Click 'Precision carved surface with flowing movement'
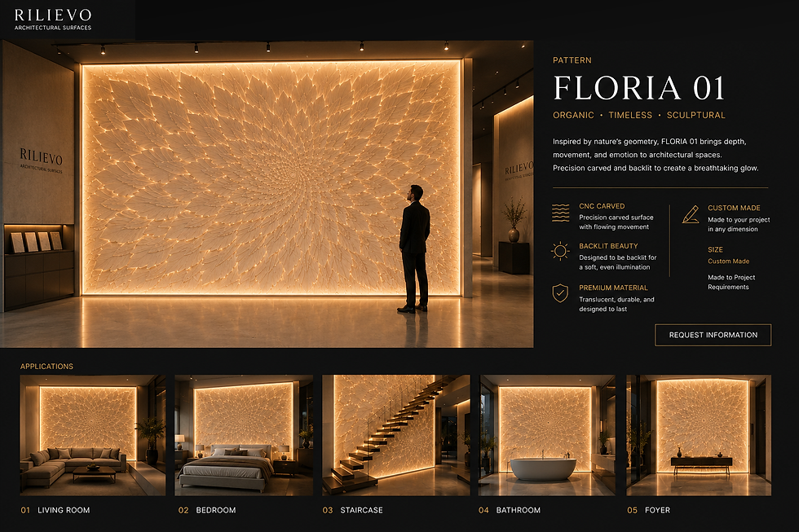Image resolution: width=799 pixels, height=532 pixels. click(x=616, y=222)
